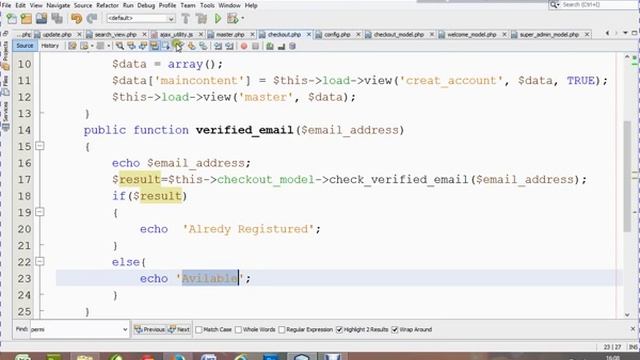This screenshot has width=640, height=360.
Task: Open the Tools menu
Action: (207, 5)
